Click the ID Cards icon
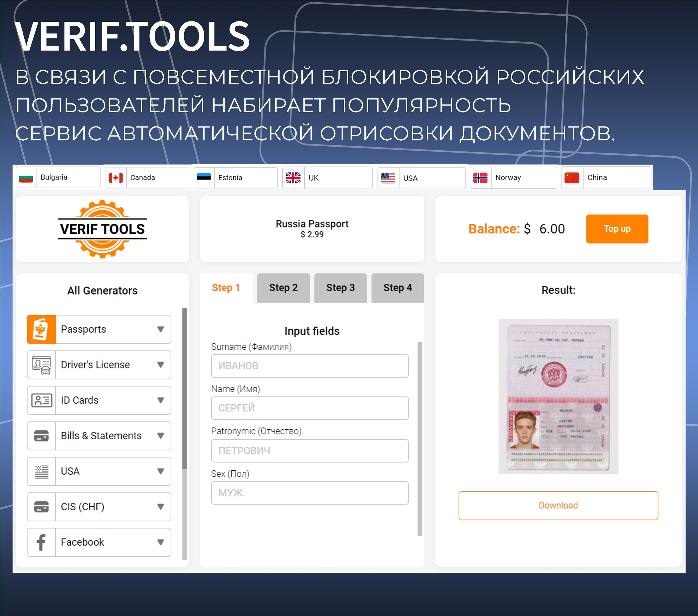The height and width of the screenshot is (616, 698). (x=41, y=400)
